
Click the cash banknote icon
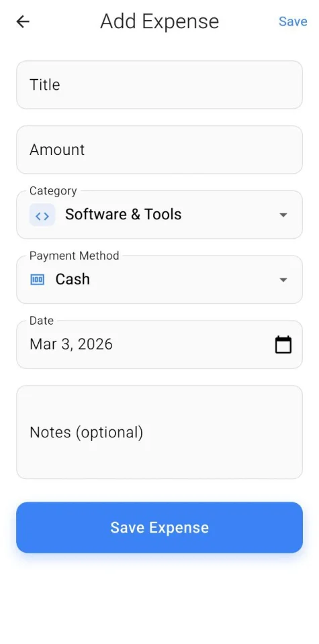pos(38,280)
